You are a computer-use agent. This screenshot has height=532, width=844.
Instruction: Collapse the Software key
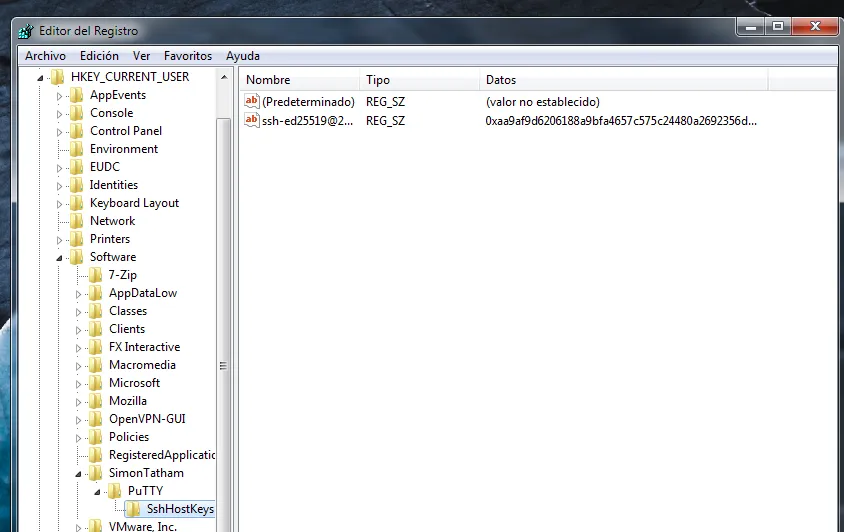click(x=59, y=258)
